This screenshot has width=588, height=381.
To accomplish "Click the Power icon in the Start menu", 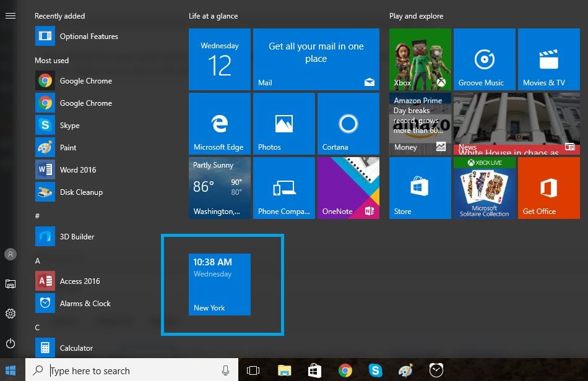I will click(11, 343).
